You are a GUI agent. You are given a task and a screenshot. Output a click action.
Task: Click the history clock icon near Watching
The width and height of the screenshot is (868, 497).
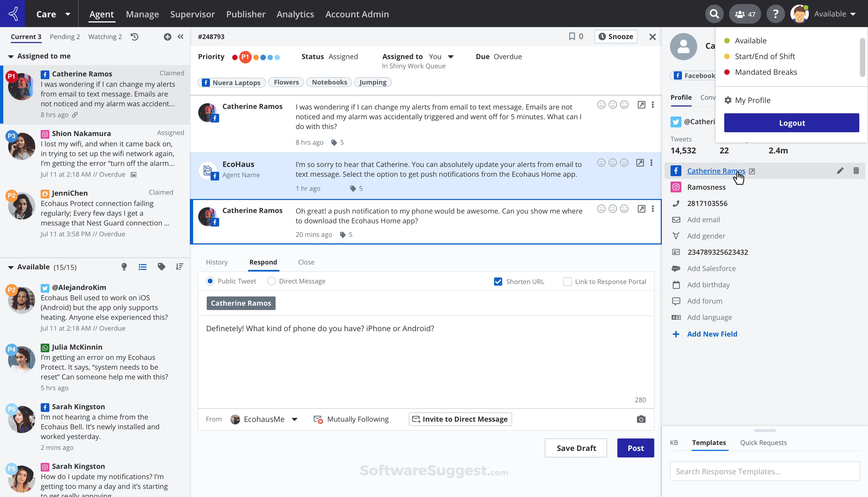[135, 37]
